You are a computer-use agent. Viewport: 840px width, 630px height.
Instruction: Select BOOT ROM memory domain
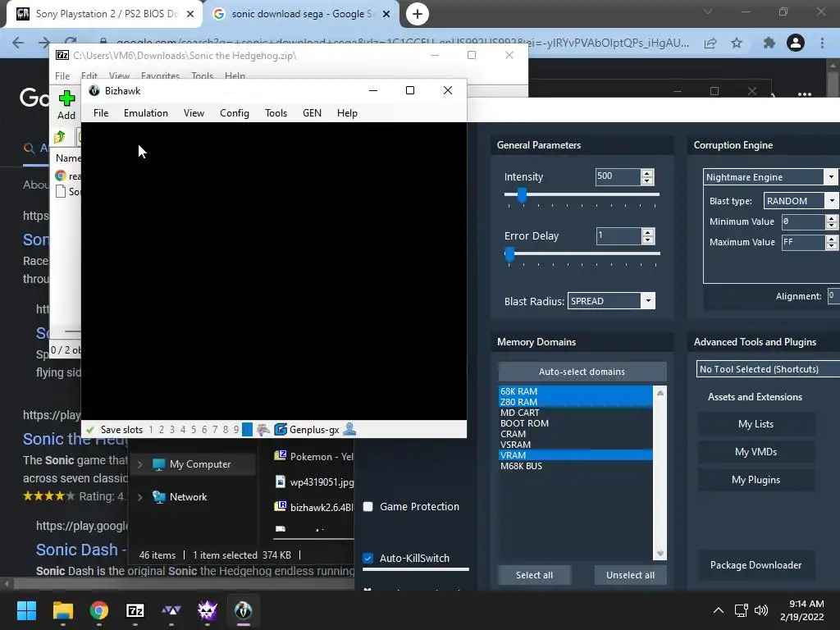pyautogui.click(x=575, y=423)
